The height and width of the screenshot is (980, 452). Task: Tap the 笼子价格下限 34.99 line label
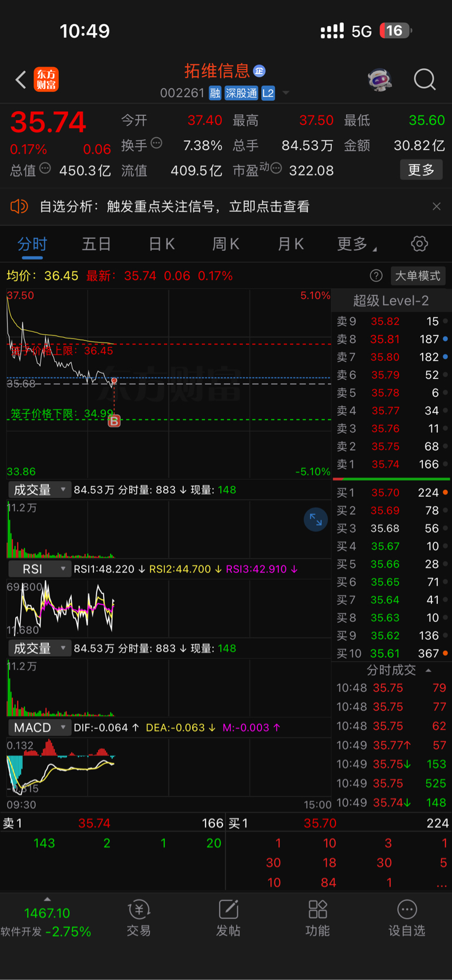(x=62, y=413)
